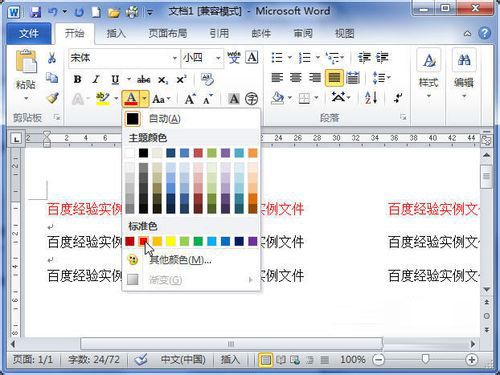The image size is (500, 375).
Task: Create a new blank document icon
Action: [x=96, y=13]
